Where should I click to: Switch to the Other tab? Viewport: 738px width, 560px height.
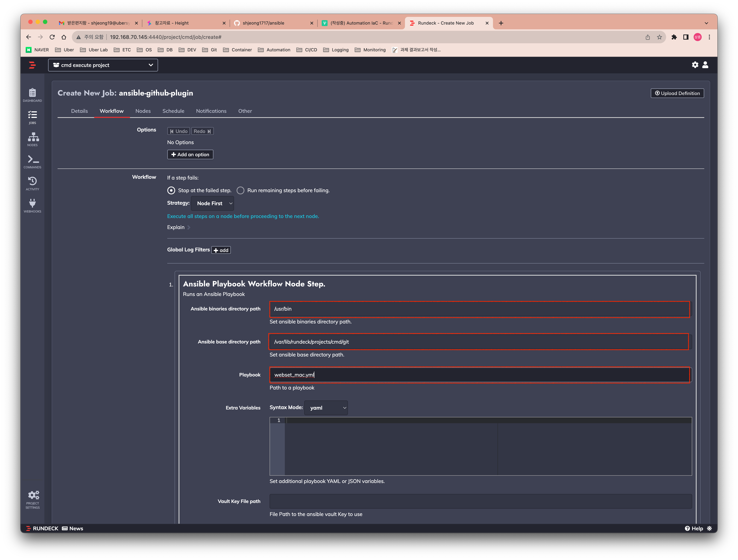click(245, 111)
